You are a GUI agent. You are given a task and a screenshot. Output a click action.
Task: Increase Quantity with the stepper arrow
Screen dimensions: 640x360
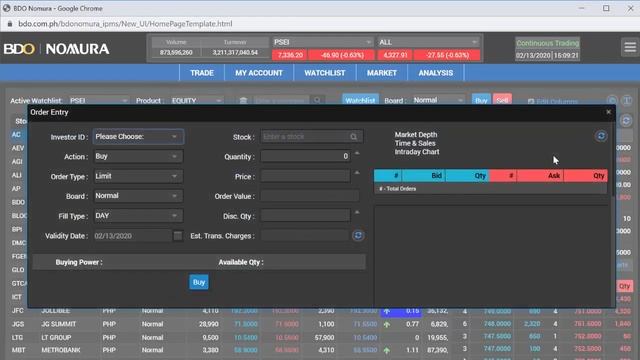[357, 153]
